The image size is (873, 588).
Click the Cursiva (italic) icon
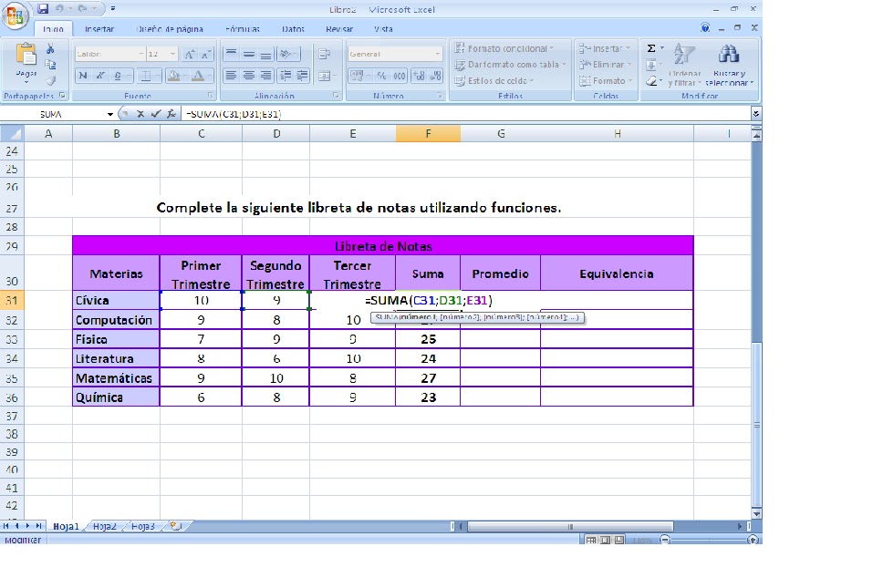(99, 75)
